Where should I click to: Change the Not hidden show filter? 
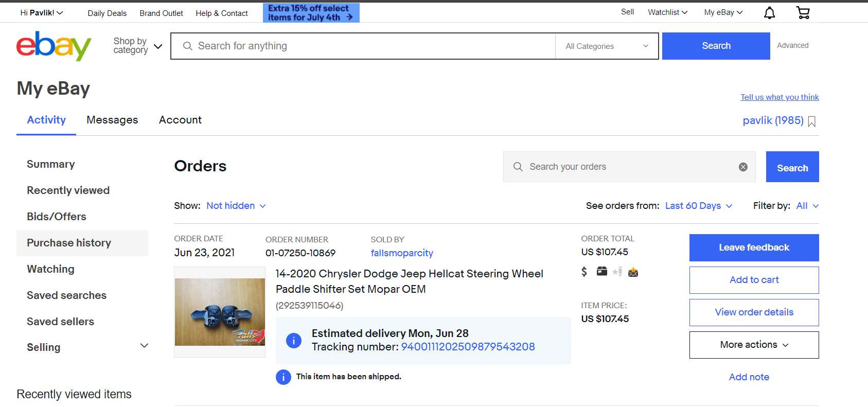[236, 206]
